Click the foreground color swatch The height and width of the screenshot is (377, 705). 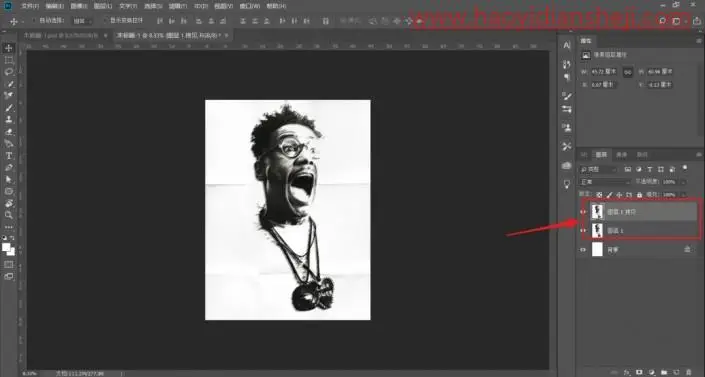pos(6,247)
